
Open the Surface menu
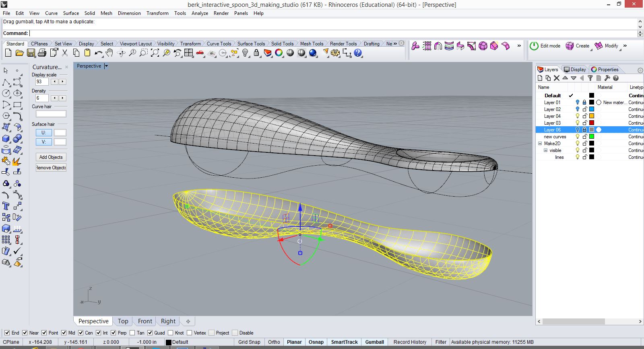click(x=71, y=13)
